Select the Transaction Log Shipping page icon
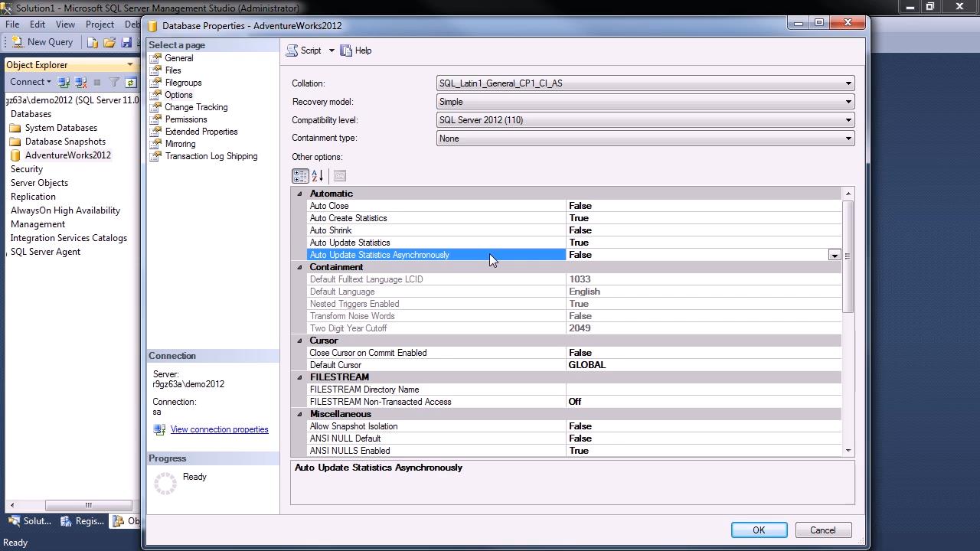 point(155,156)
